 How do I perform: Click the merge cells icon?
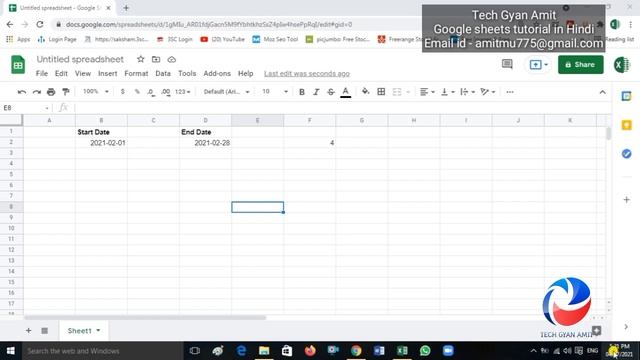[397, 92]
